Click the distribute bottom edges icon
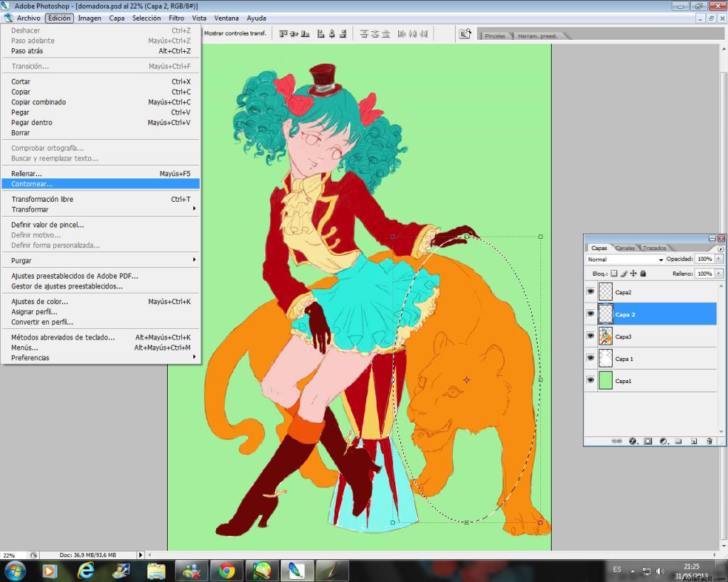This screenshot has width=728, height=582. tap(386, 34)
